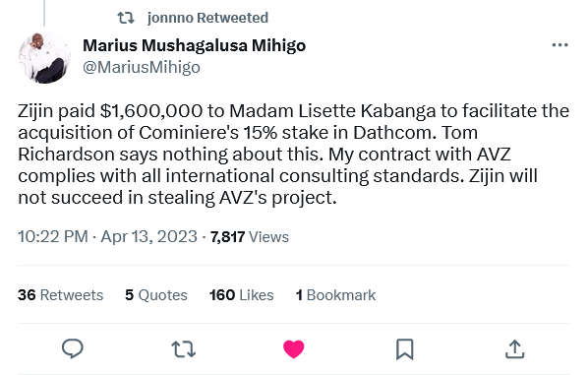Screen dimensions: 588x375
Task: Open the 10:22 PM Apr 13, 2023 timestamp
Action: pos(107,237)
